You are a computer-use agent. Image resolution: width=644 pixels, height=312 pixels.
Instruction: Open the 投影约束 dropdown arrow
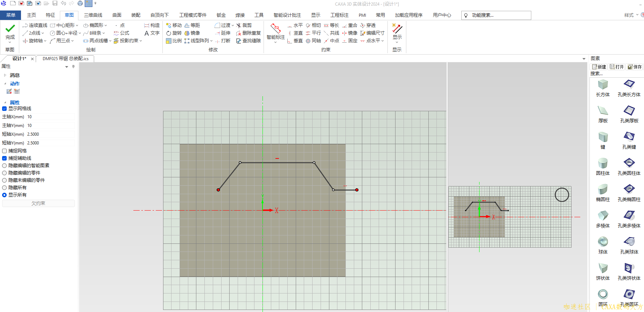click(141, 41)
